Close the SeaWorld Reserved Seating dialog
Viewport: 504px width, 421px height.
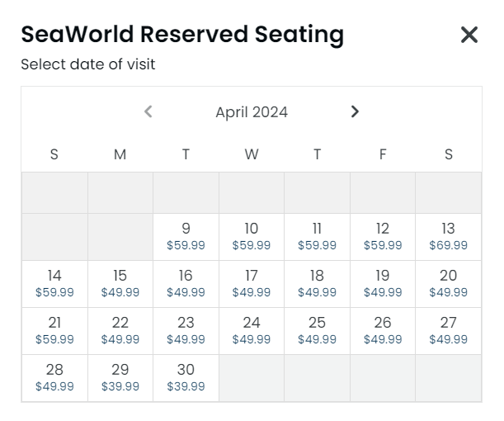pyautogui.click(x=469, y=35)
